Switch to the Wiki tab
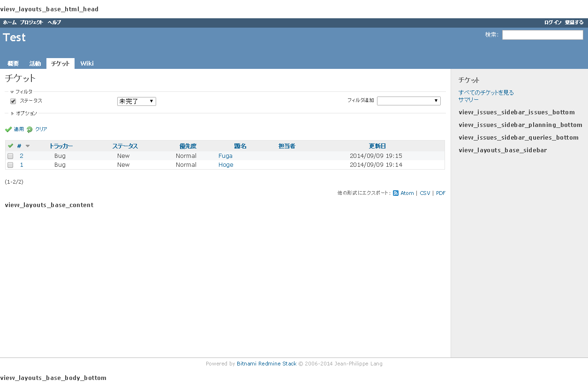The width and height of the screenshot is (588, 387). [x=87, y=63]
